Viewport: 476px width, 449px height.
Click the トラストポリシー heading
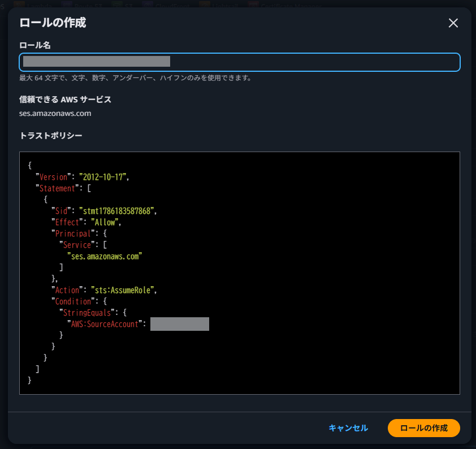pos(51,135)
